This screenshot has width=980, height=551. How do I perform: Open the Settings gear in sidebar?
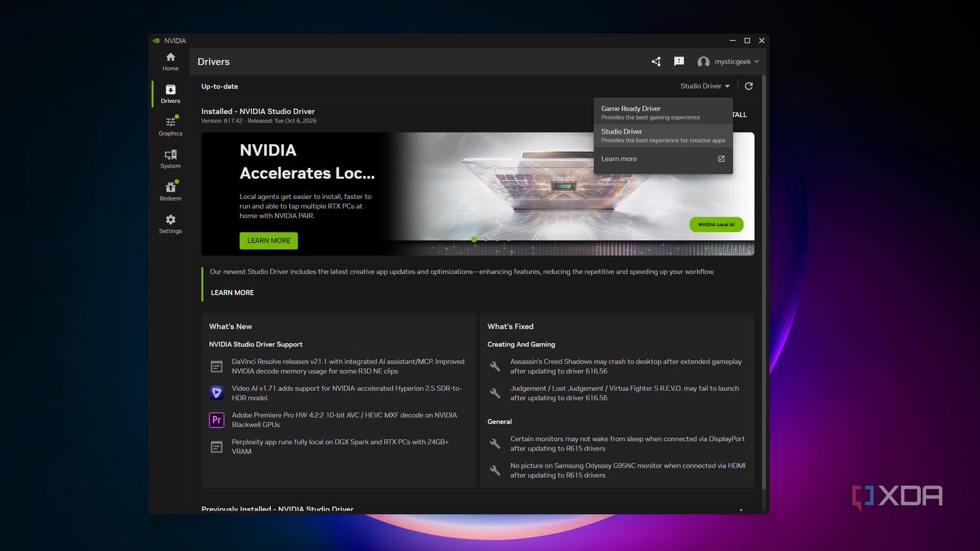[x=170, y=224]
